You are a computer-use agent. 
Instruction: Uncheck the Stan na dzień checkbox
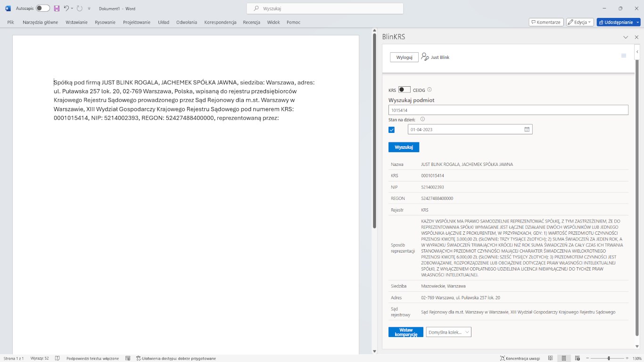391,130
